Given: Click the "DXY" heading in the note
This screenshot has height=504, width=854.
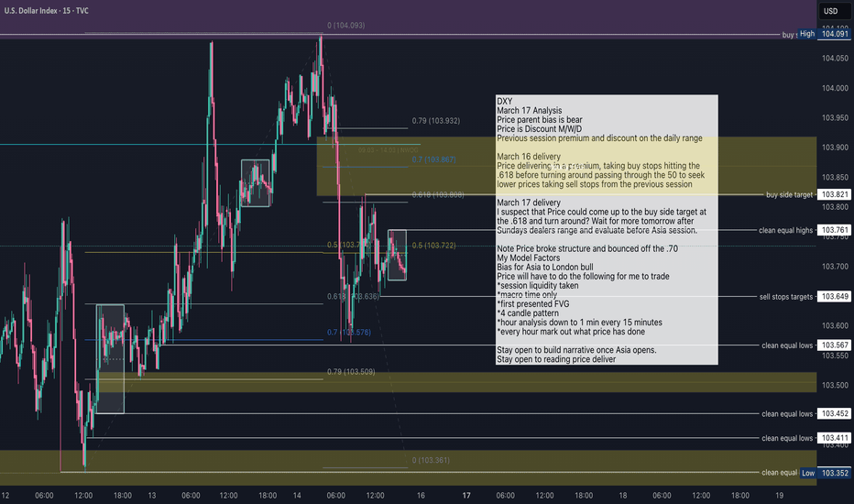Looking at the screenshot, I should coord(504,102).
